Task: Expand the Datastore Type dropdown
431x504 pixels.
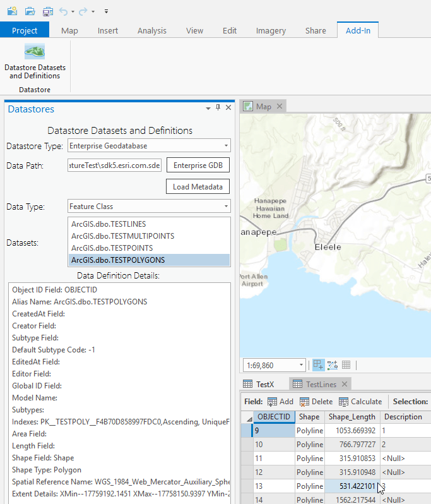Action: 226,146
